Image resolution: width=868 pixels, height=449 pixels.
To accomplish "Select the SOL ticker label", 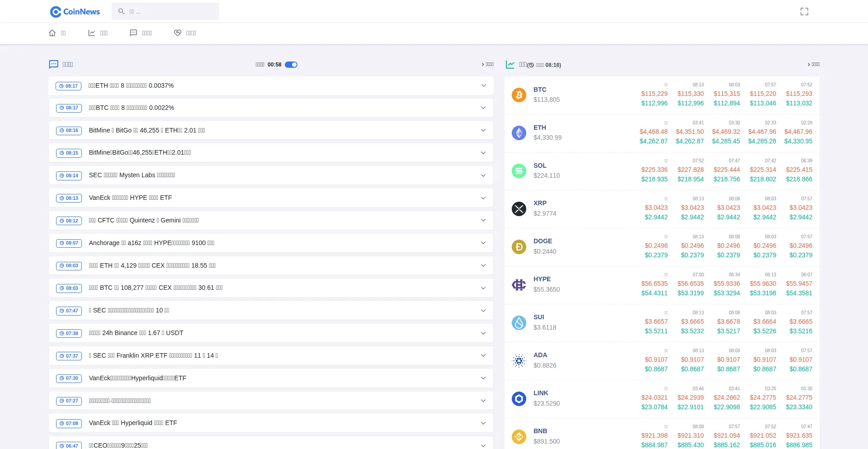I will point(540,165).
